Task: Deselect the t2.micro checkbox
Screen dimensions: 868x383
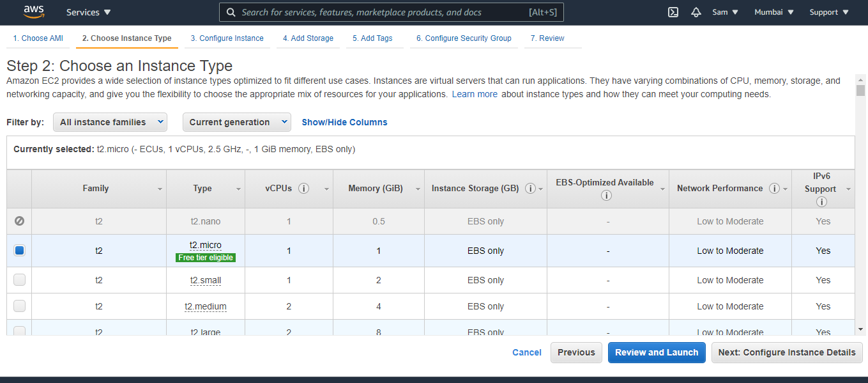Action: pos(19,250)
